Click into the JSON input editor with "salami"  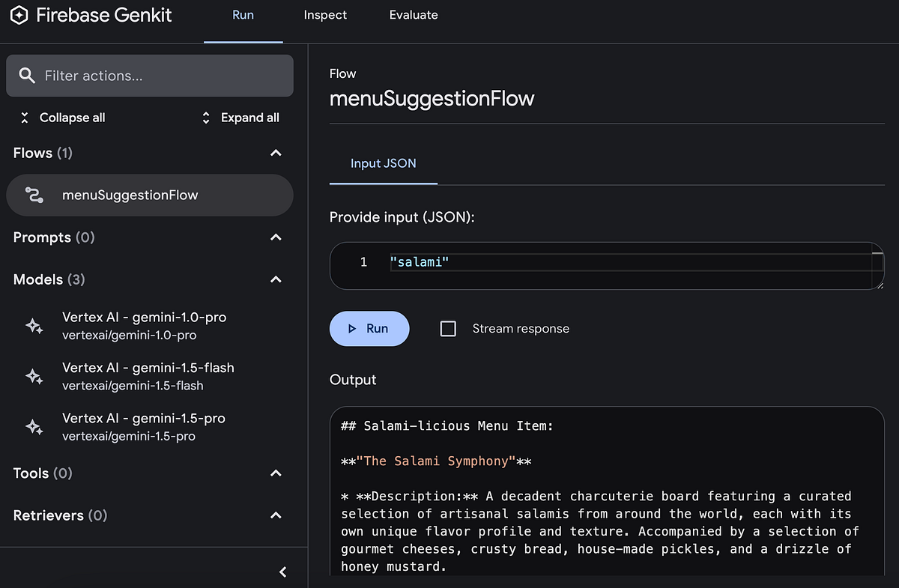[607, 265]
